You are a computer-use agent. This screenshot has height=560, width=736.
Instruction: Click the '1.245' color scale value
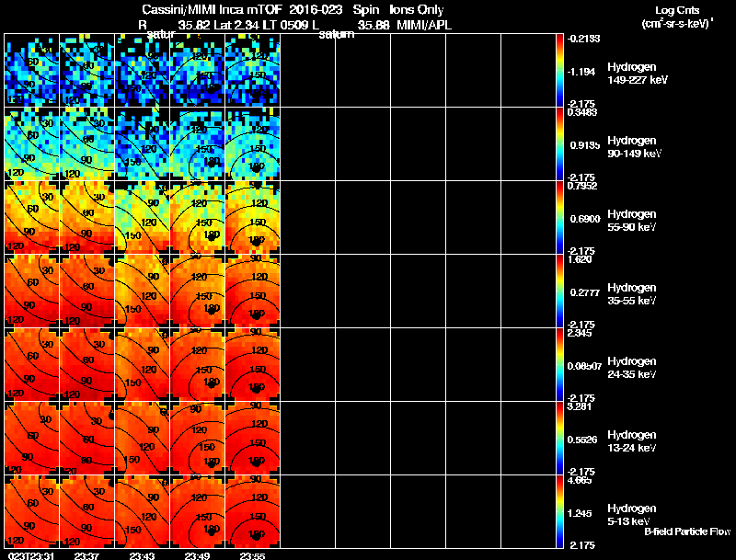coord(580,514)
